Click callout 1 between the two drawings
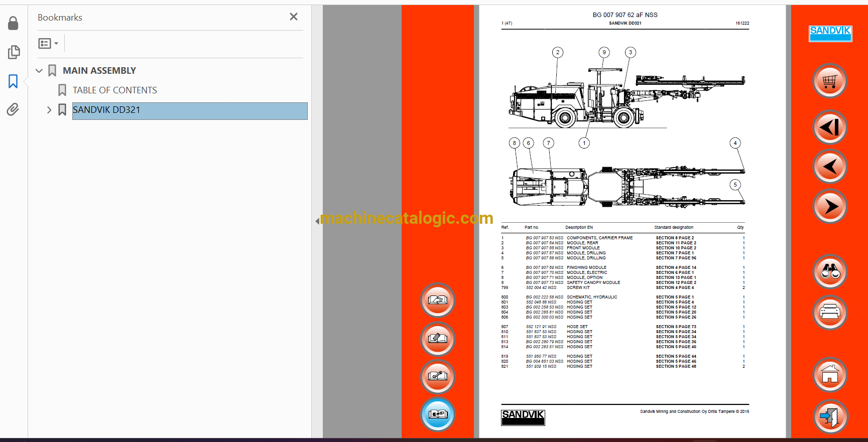Image resolution: width=868 pixels, height=442 pixels. tap(584, 143)
